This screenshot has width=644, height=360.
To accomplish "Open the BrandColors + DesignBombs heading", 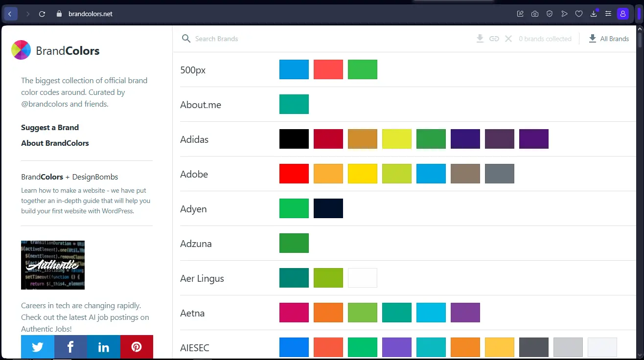I will coord(69,177).
